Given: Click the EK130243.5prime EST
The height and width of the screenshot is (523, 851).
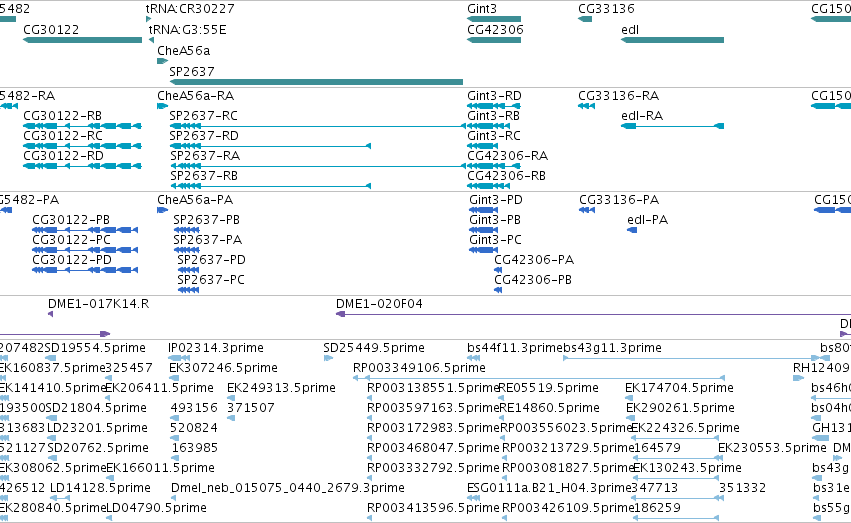Looking at the screenshot, I should (676, 479).
